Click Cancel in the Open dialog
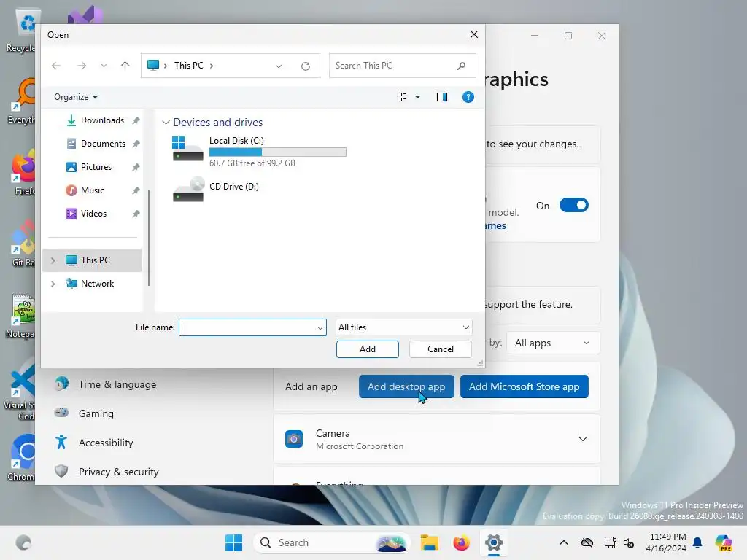The width and height of the screenshot is (747, 560). (440, 349)
